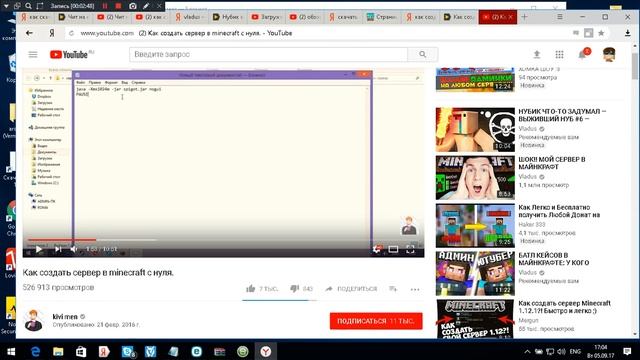The height and width of the screenshot is (360, 640).
Task: Open the YouTube apps grid icon
Action: pos(560,54)
